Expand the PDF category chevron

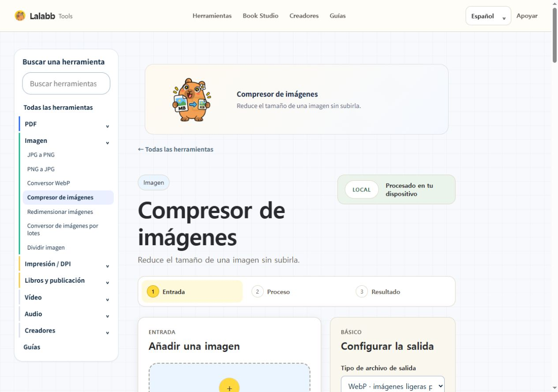click(107, 127)
